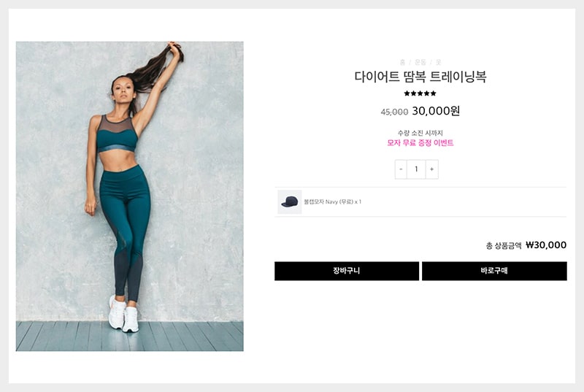Click the white sneakers in the product photo

click(x=123, y=314)
